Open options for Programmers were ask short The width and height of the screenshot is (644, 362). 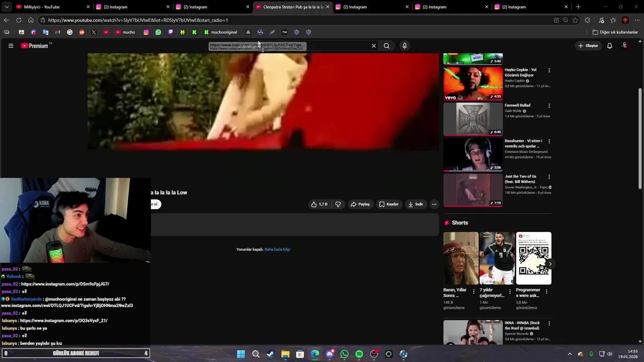[546, 291]
